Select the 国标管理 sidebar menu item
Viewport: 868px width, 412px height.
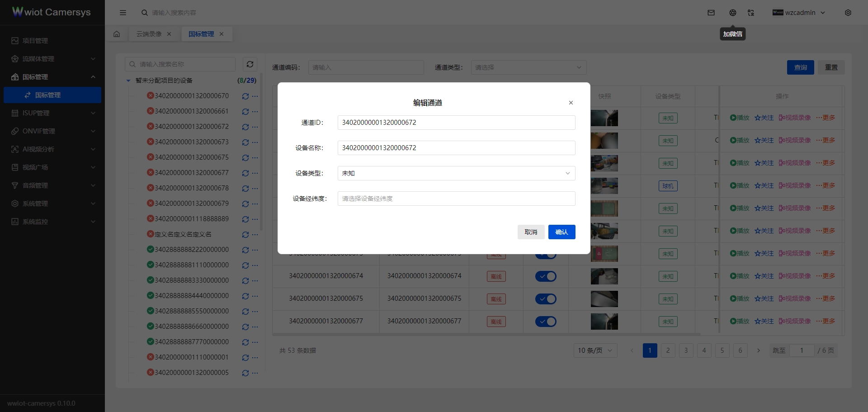click(x=47, y=95)
